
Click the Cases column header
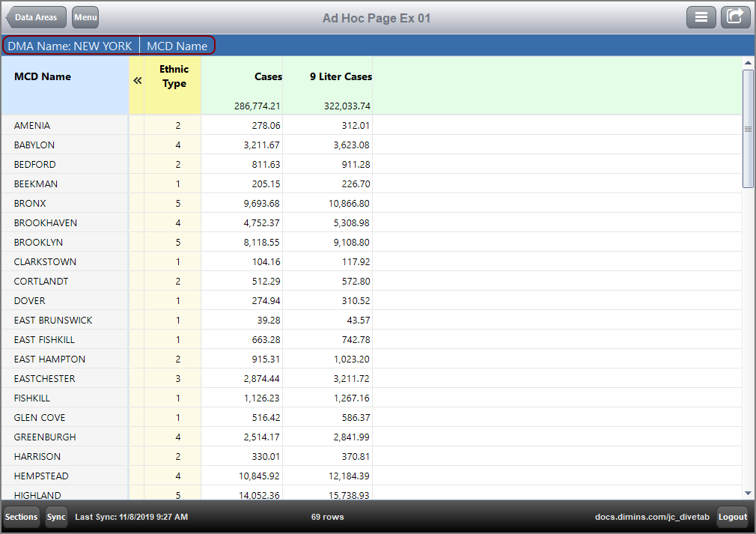click(x=268, y=76)
